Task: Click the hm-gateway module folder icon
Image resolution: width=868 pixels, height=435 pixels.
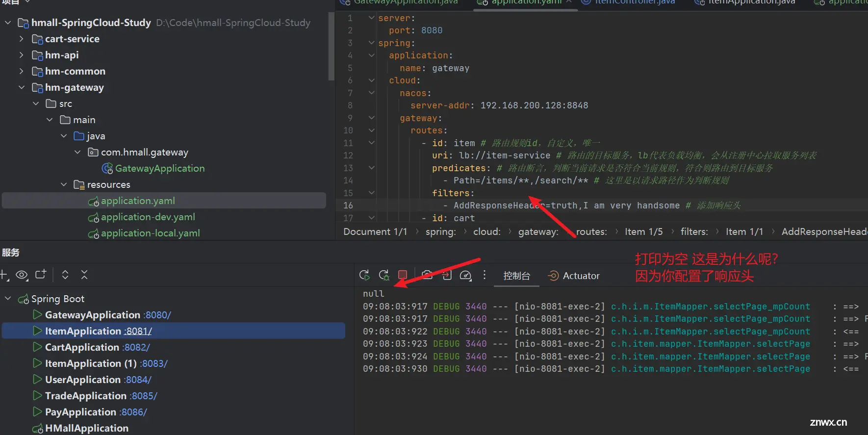Action: 37,88
